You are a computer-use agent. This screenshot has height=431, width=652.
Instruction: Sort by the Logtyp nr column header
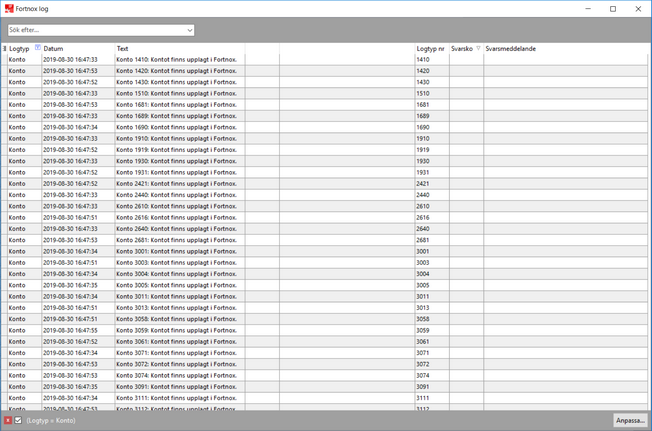[x=432, y=49]
